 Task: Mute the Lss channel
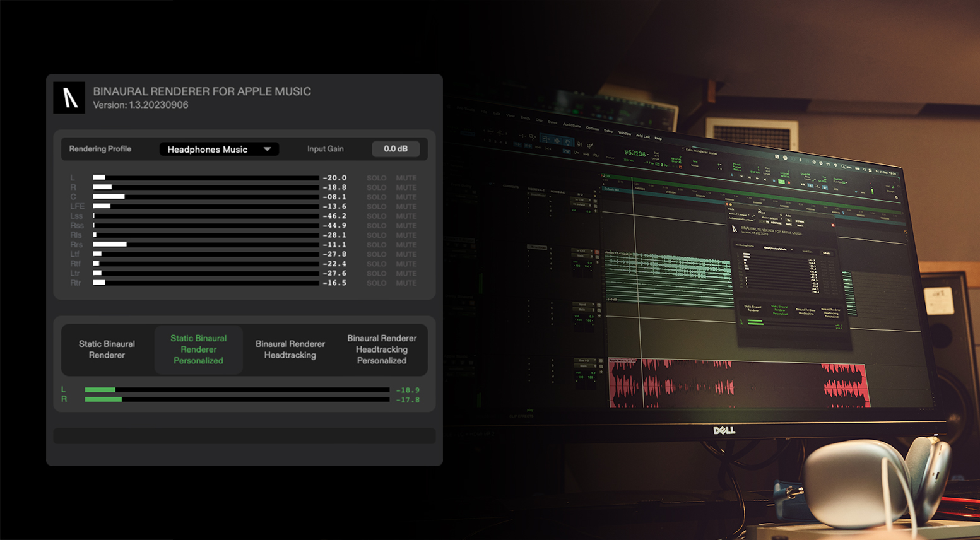click(406, 216)
